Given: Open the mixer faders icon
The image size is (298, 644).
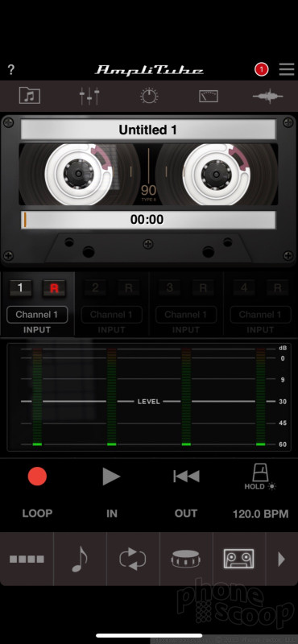Looking at the screenshot, I should pyautogui.click(x=89, y=96).
